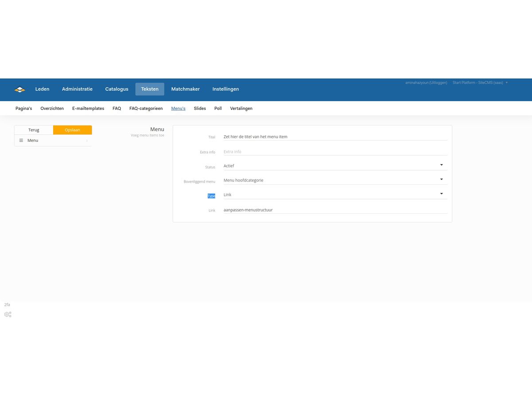Click the SiteCMS logo icon
The image size is (532, 399).
click(20, 90)
